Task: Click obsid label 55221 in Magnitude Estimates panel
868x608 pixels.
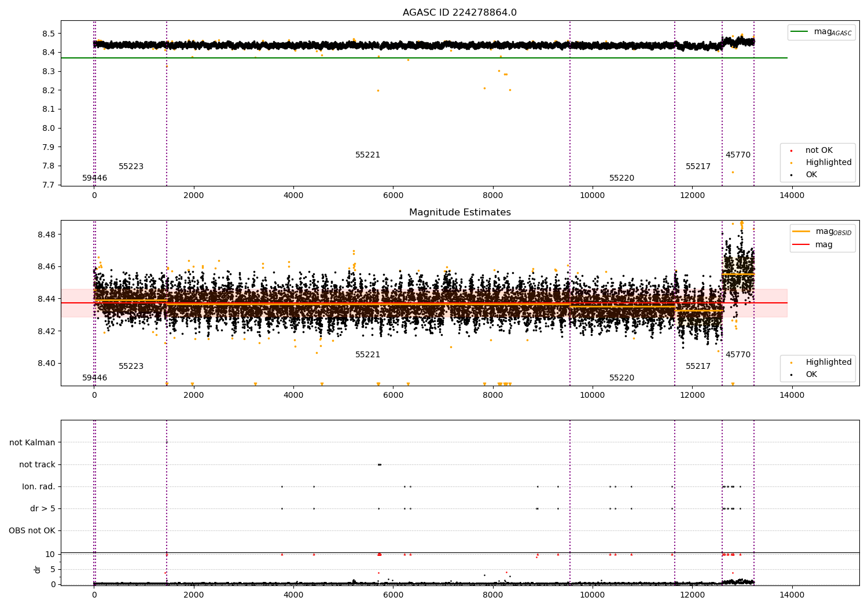Action: pyautogui.click(x=367, y=355)
